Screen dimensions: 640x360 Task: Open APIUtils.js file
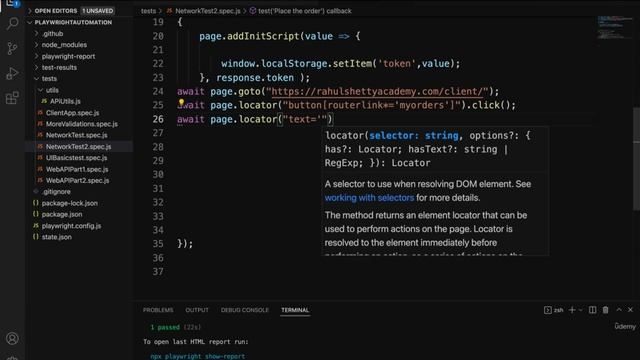pyautogui.click(x=65, y=101)
